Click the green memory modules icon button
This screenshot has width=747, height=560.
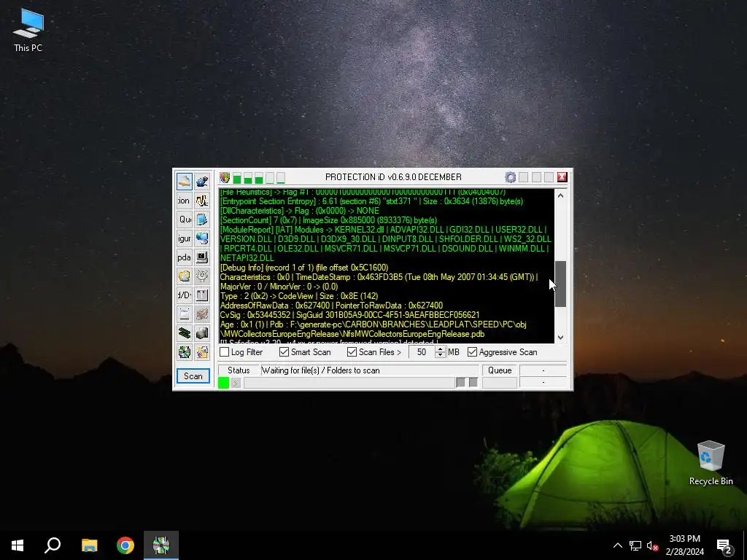tap(185, 332)
